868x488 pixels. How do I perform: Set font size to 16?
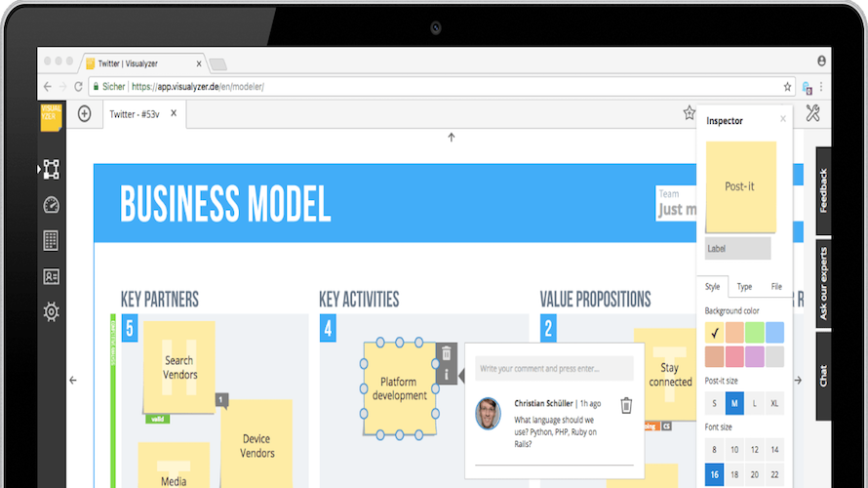714,474
